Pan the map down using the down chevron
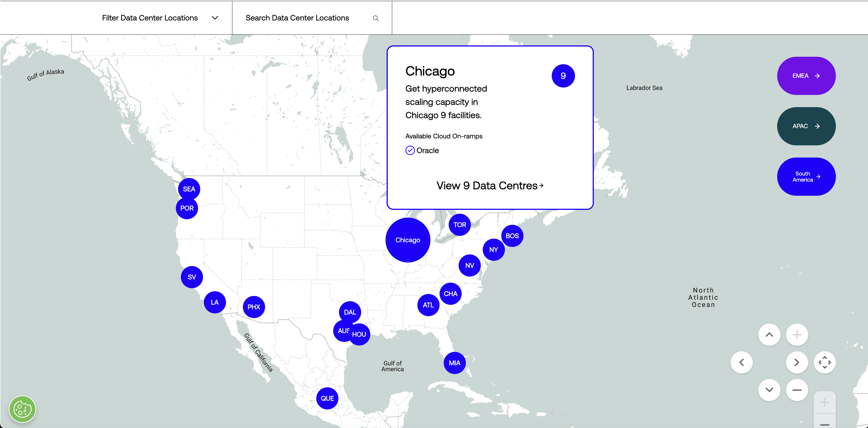 [769, 390]
